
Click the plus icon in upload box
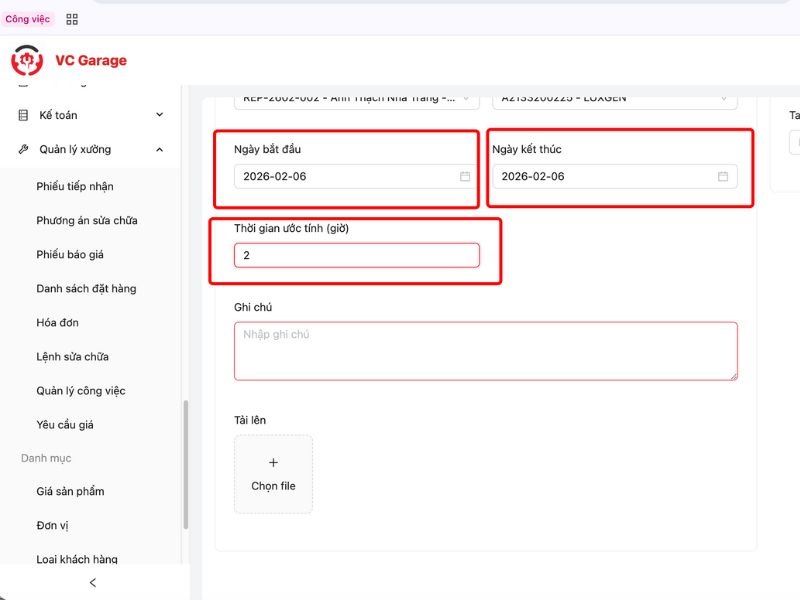point(273,463)
